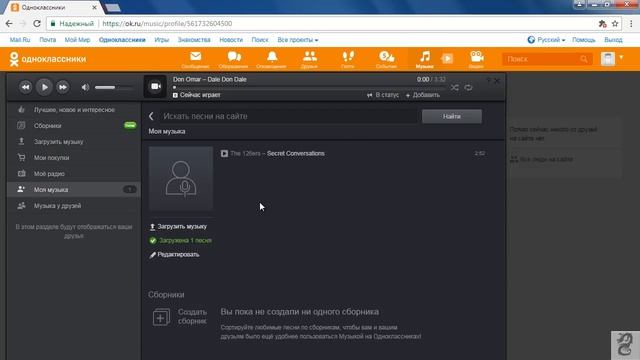Click the track progress bar
Viewport: 640px width, 360px height.
(309, 87)
